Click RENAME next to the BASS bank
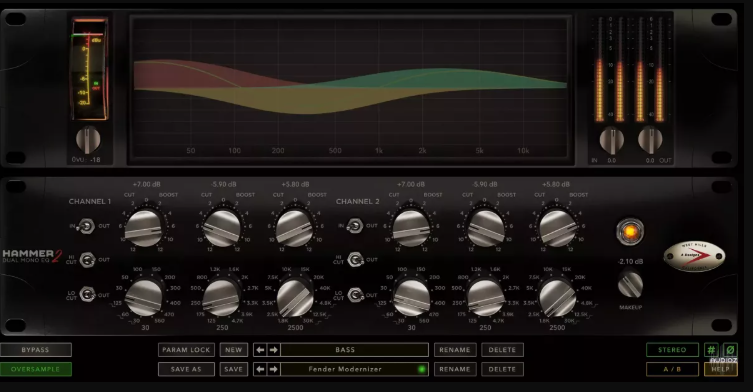Screen dimensions: 753x392 pyautogui.click(x=455, y=350)
